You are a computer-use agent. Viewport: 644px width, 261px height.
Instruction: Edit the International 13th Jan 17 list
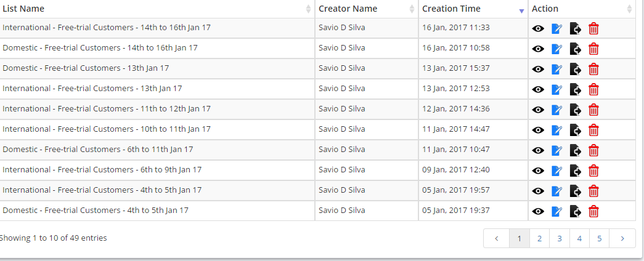coord(556,89)
